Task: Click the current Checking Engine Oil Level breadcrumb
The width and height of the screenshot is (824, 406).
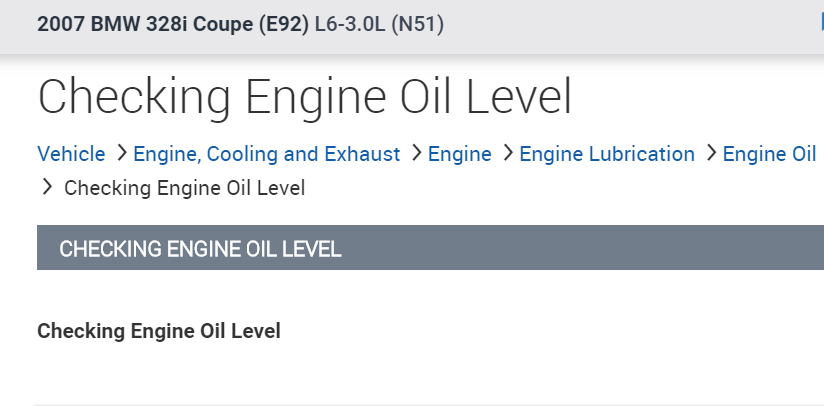Action: pyautogui.click(x=185, y=187)
